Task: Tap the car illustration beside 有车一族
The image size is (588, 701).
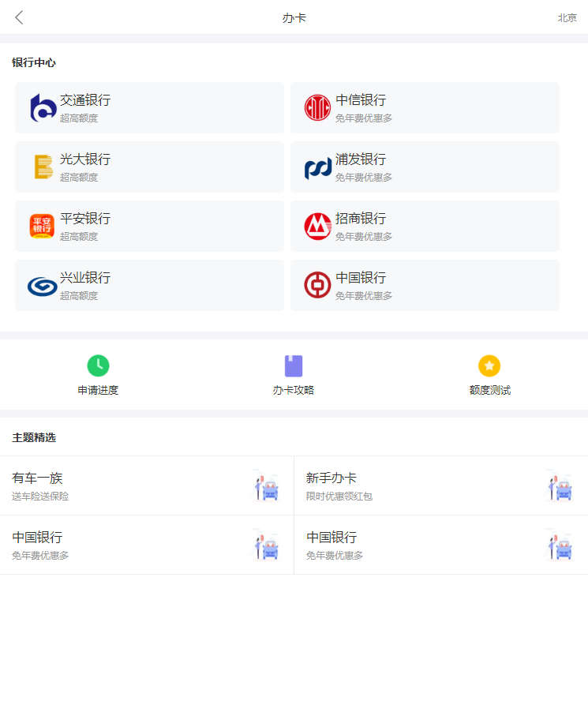Action: click(267, 485)
